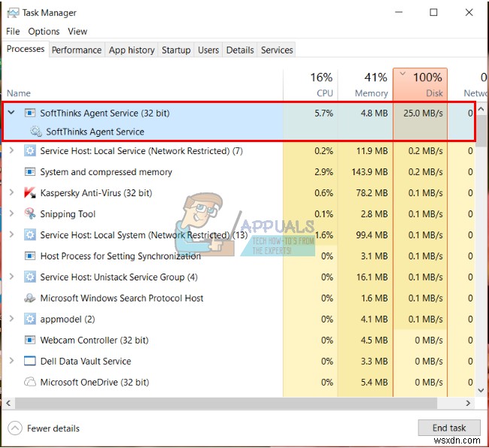
Task: Click the 16.1 MB memory value
Action: pyautogui.click(x=372, y=277)
